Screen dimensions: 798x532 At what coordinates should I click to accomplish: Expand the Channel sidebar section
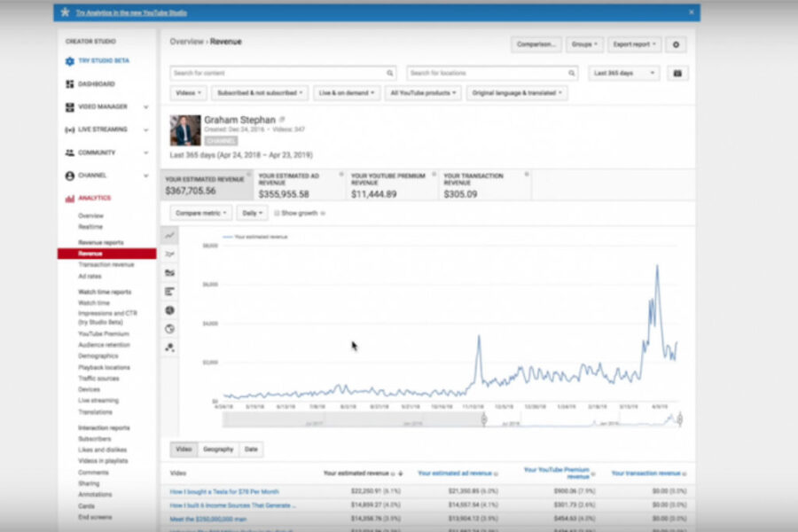coord(146,176)
